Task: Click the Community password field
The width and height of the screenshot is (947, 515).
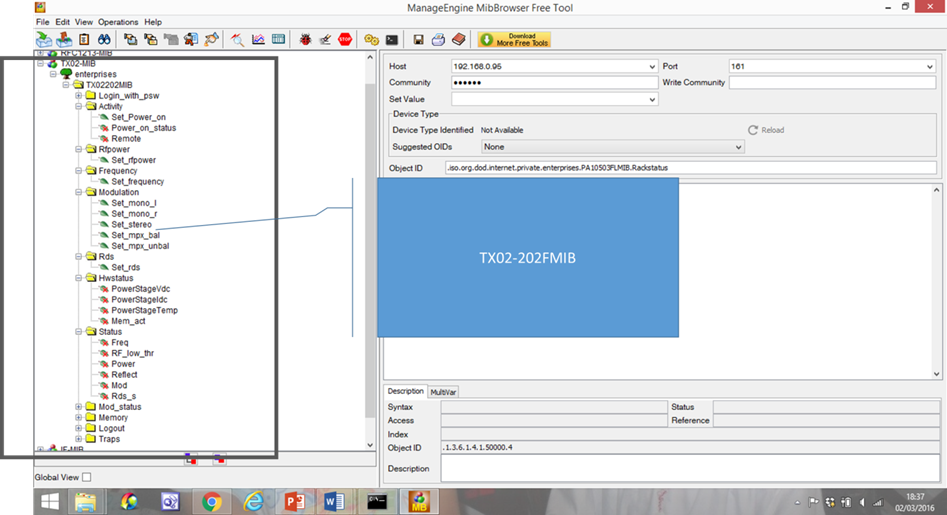Action: (x=554, y=83)
